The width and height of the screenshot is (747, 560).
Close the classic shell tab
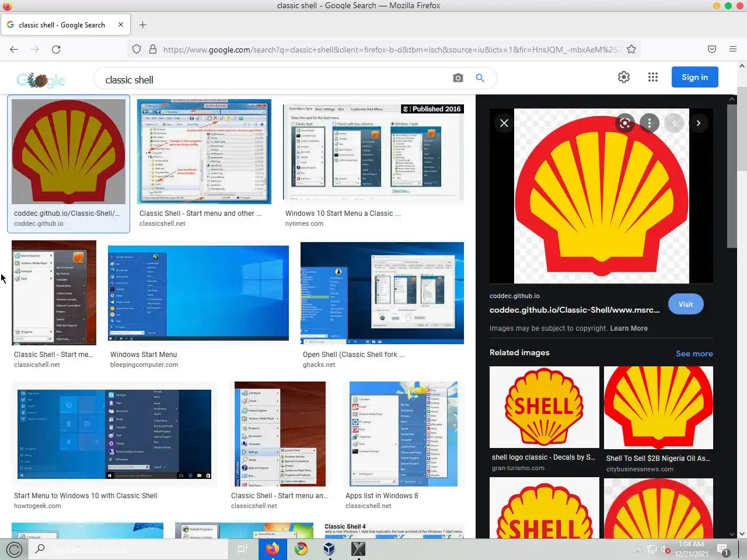pyautogui.click(x=121, y=24)
